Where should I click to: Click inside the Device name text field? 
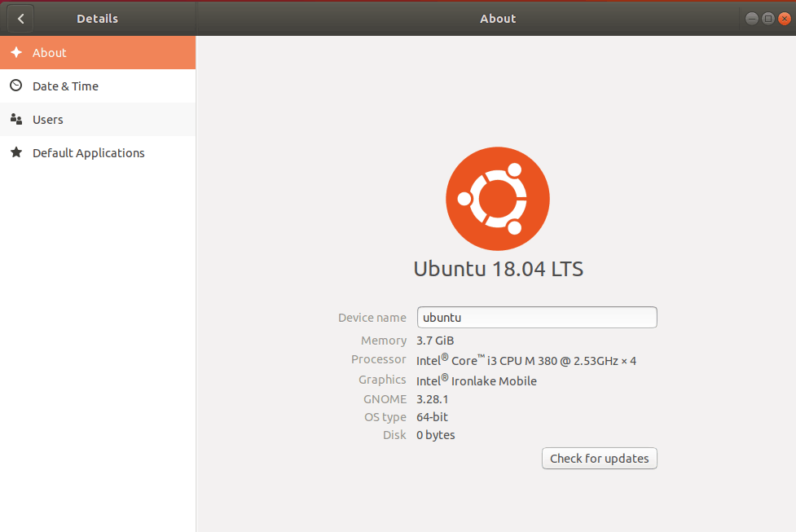coord(537,317)
